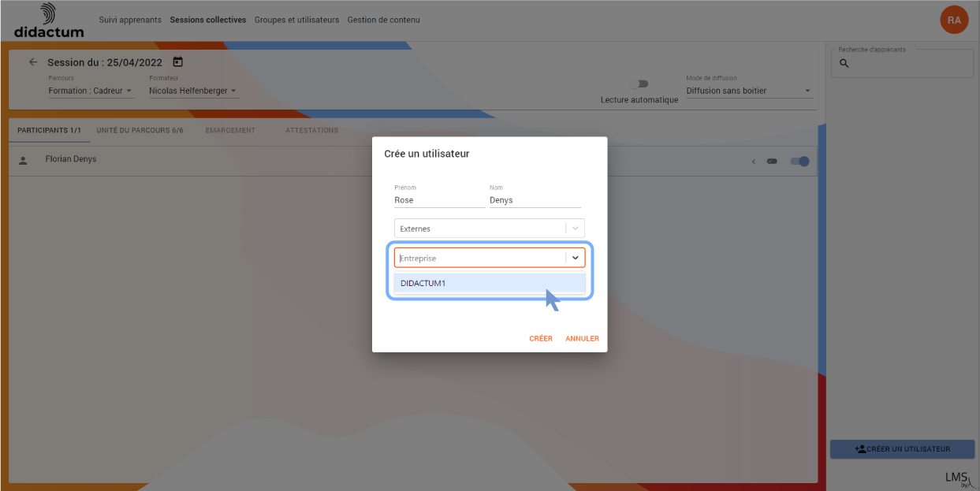
Task: Switch to the ATTESTATIONS tab
Action: (311, 130)
